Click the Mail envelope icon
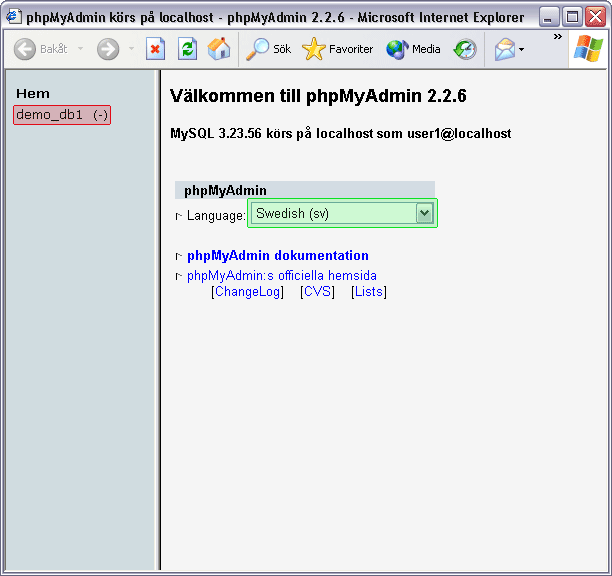Viewport: 612px width, 576px height. (x=505, y=49)
